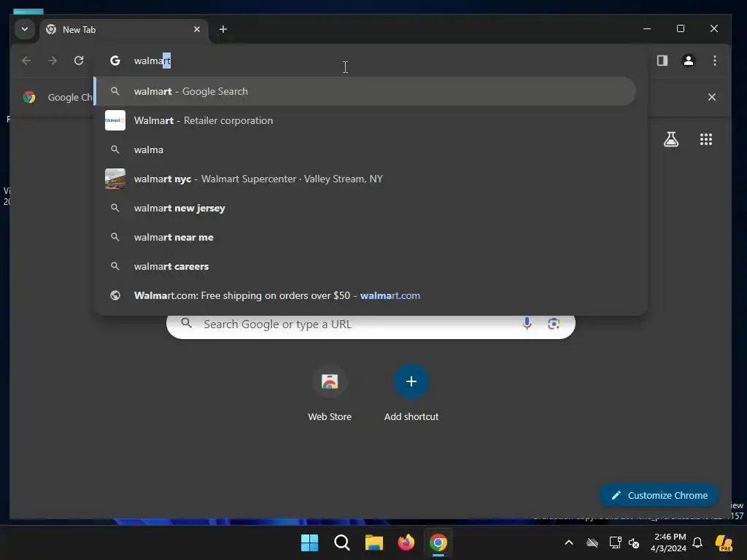
Task: Click the Search Google or type URL box
Action: tap(371, 324)
